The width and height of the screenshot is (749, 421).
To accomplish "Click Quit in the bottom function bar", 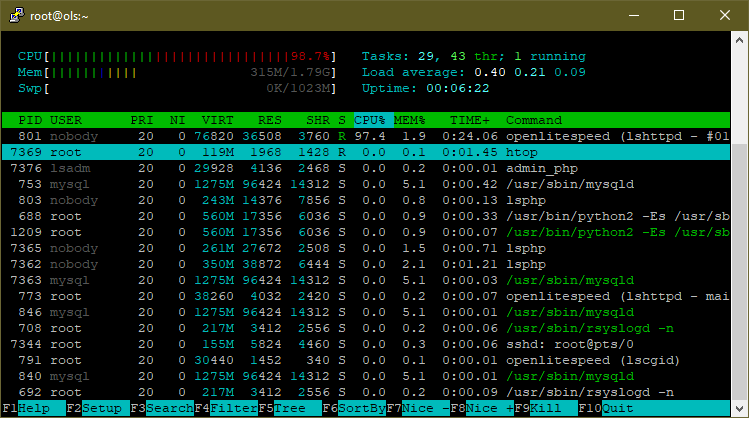I will click(618, 408).
